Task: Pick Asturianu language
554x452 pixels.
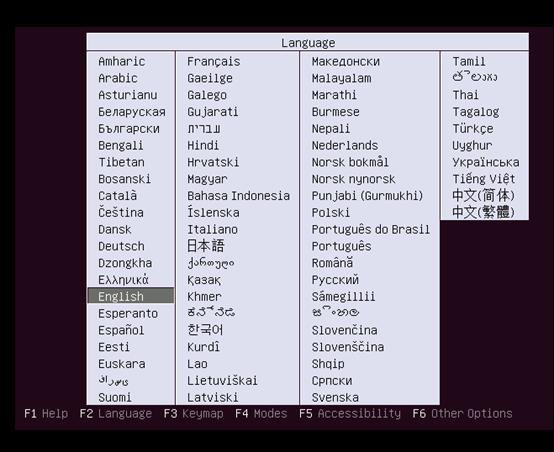Action: (x=128, y=95)
